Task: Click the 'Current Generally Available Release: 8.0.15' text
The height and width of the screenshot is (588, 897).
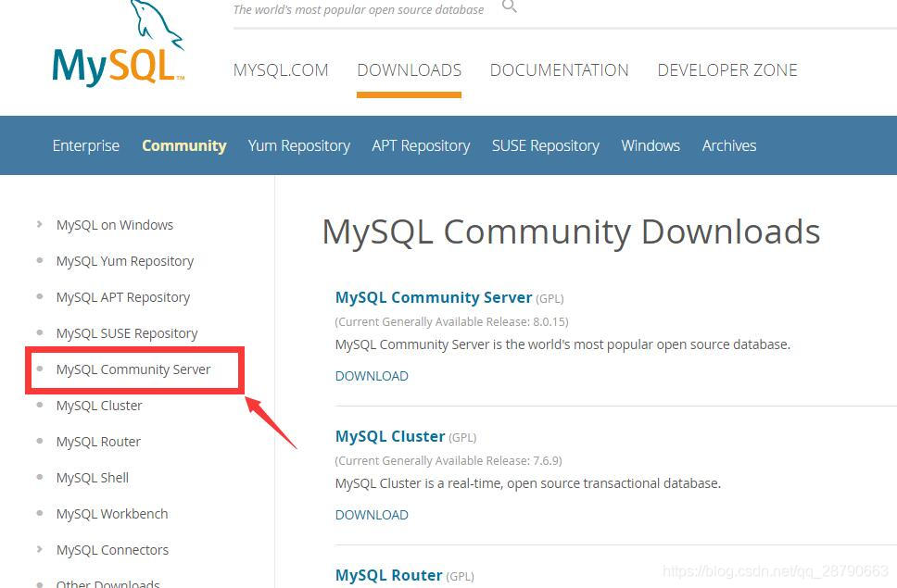Action: click(x=452, y=321)
